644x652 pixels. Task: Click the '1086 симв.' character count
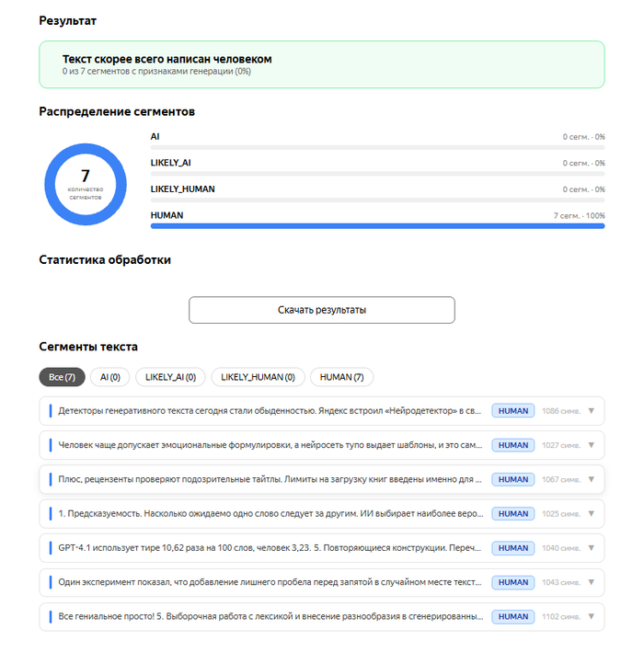tap(561, 411)
